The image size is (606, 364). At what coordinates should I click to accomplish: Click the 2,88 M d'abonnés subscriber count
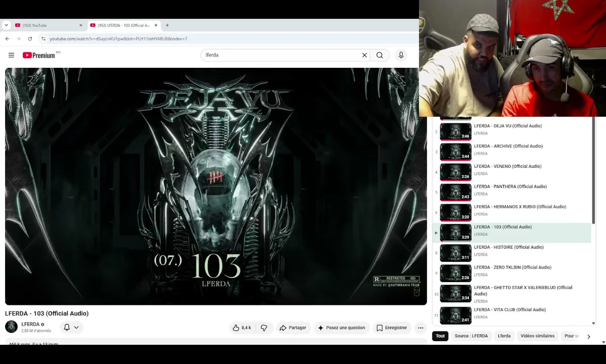[x=36, y=331]
